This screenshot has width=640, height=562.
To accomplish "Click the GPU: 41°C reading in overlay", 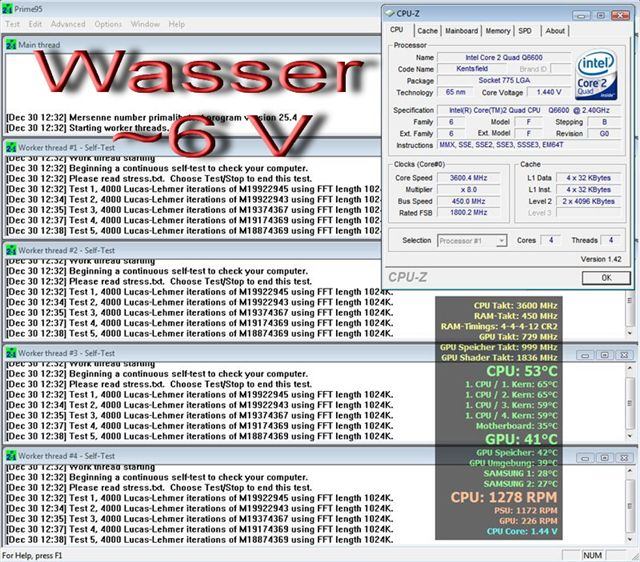I will [x=521, y=440].
